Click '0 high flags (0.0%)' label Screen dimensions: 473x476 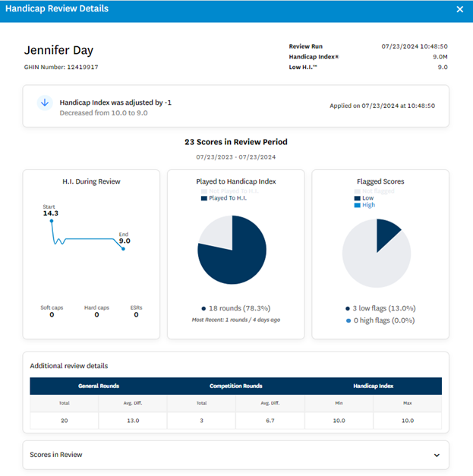point(384,320)
